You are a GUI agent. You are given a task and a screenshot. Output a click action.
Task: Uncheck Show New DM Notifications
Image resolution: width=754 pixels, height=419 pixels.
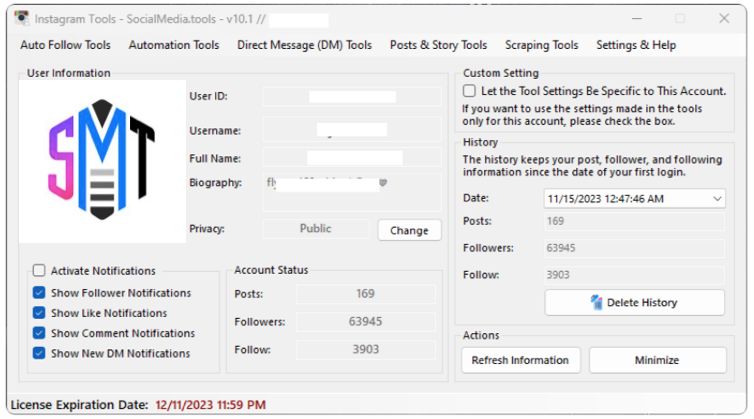tap(39, 353)
